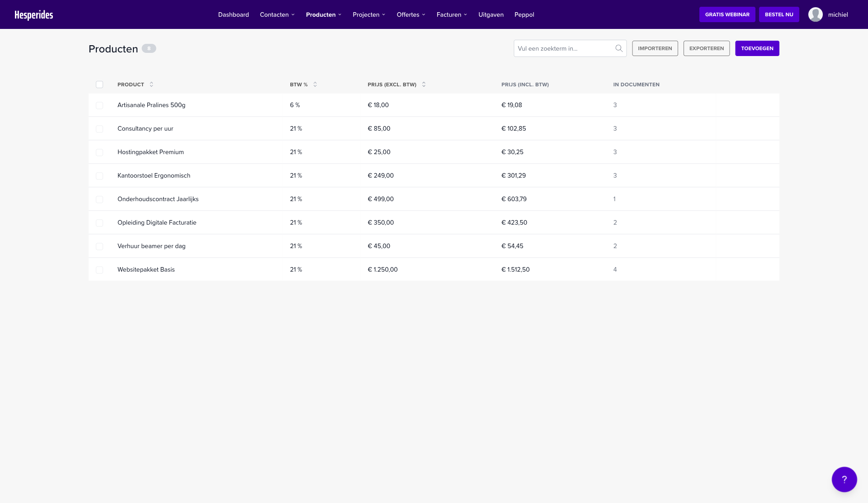Image resolution: width=868 pixels, height=503 pixels.
Task: Click the In Documenten column header
Action: coord(636,85)
